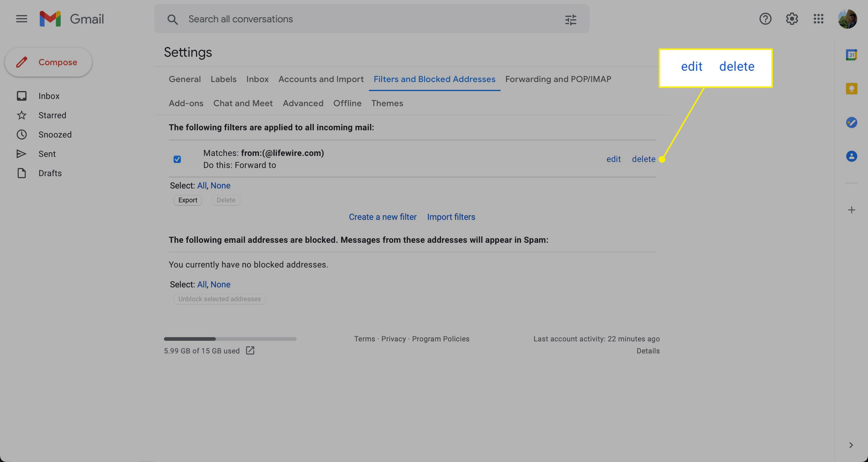Click the Google apps grid icon

click(819, 18)
